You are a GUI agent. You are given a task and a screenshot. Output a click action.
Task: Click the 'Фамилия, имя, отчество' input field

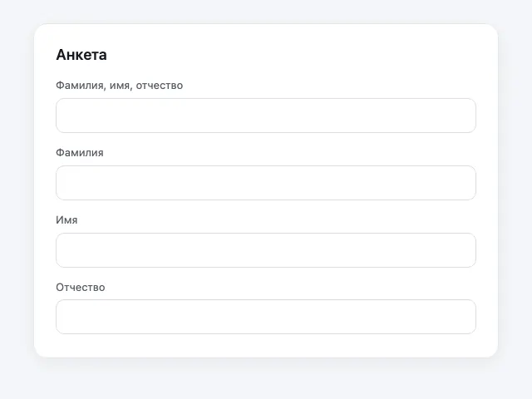pos(266,116)
